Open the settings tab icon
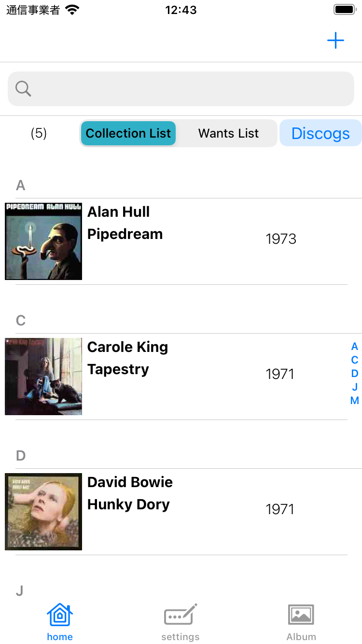The image size is (362, 644). click(x=181, y=615)
